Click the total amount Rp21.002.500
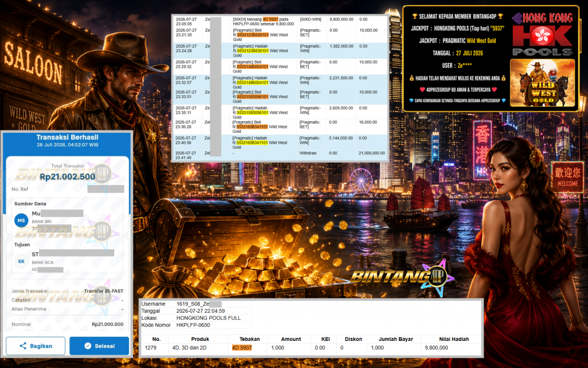 pos(68,177)
